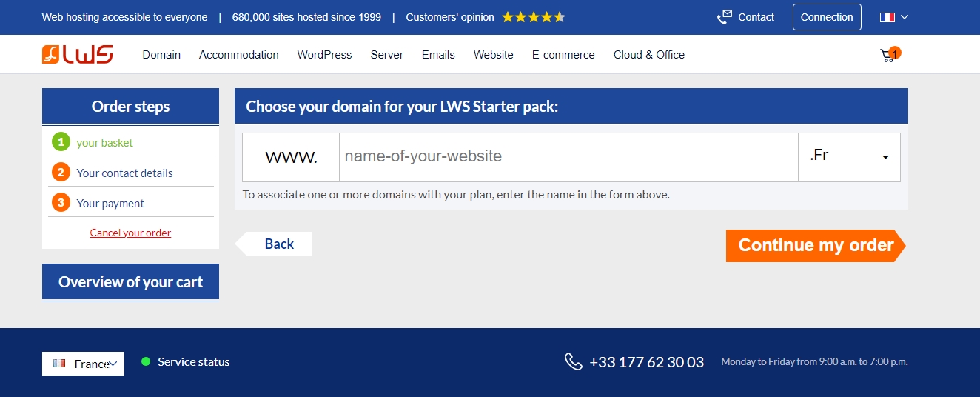Open the E-commerce menu
This screenshot has width=980, height=397.
click(x=563, y=55)
